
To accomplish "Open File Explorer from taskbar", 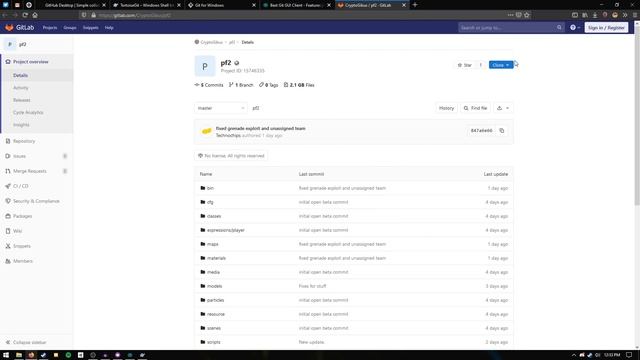I will pos(19,355).
